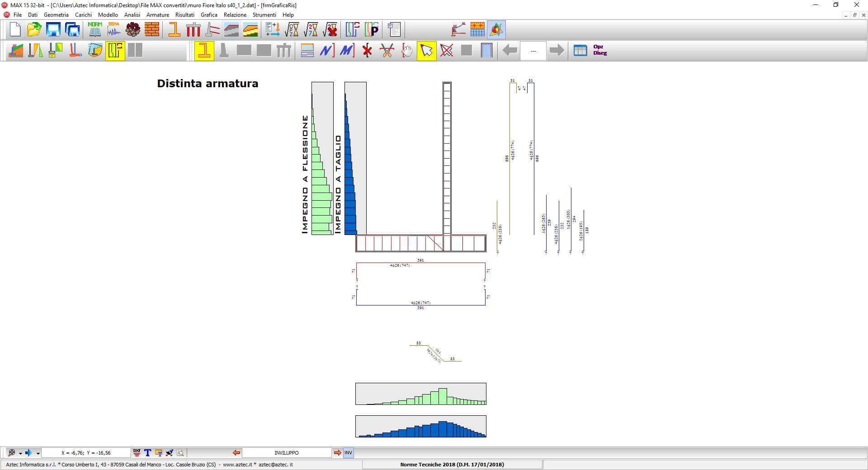Open the Armature menu
This screenshot has height=470, width=868.
click(x=157, y=15)
